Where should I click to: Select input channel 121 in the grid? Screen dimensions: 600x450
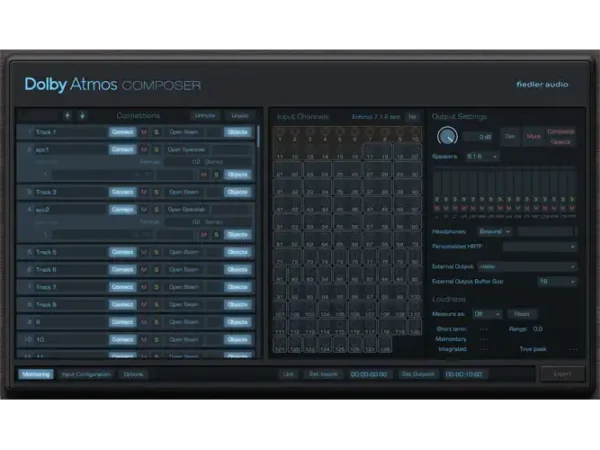click(x=280, y=345)
